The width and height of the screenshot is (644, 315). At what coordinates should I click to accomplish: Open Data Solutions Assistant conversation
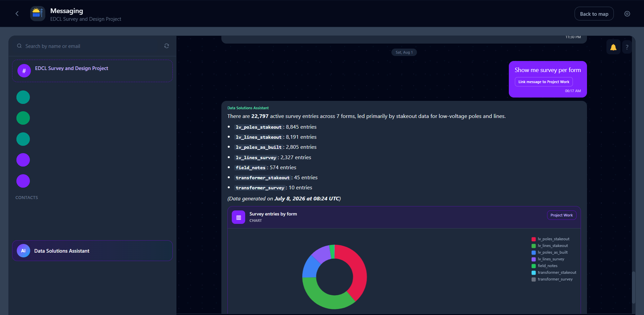(x=93, y=251)
